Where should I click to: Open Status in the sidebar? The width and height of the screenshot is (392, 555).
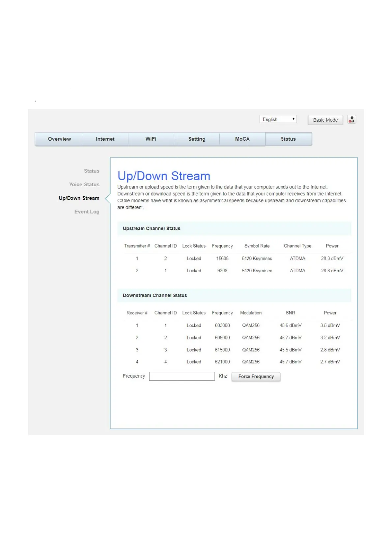[x=92, y=171]
